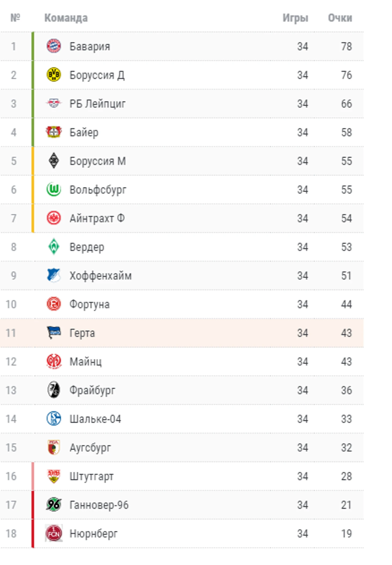Click the Команда column header
The height and width of the screenshot is (565, 392).
[66, 18]
